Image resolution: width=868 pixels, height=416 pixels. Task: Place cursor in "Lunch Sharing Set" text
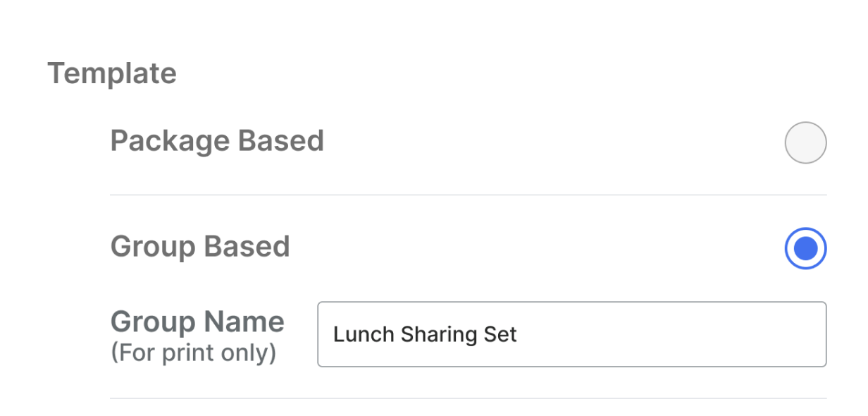[x=425, y=334]
